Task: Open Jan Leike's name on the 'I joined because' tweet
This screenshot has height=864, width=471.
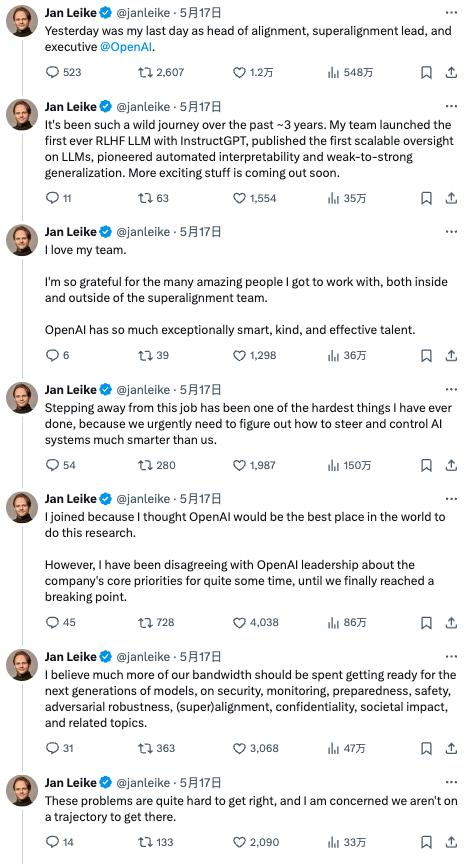Action: [71, 499]
